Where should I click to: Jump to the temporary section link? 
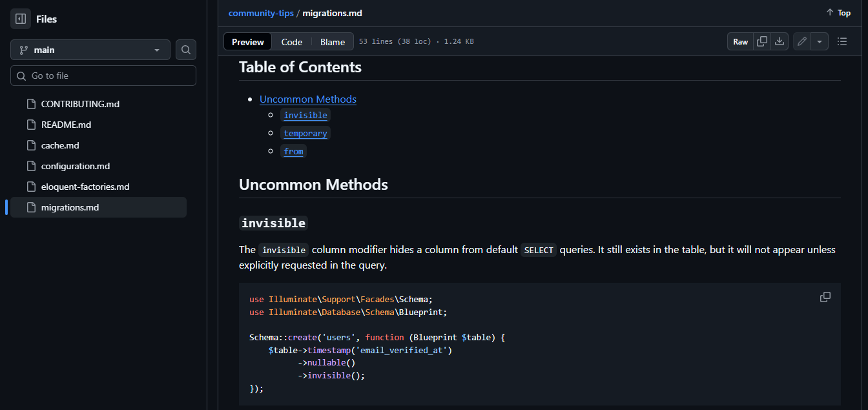tap(305, 133)
